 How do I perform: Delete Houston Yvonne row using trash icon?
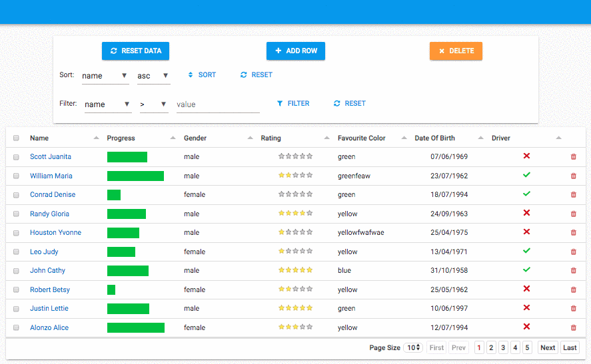[573, 233]
